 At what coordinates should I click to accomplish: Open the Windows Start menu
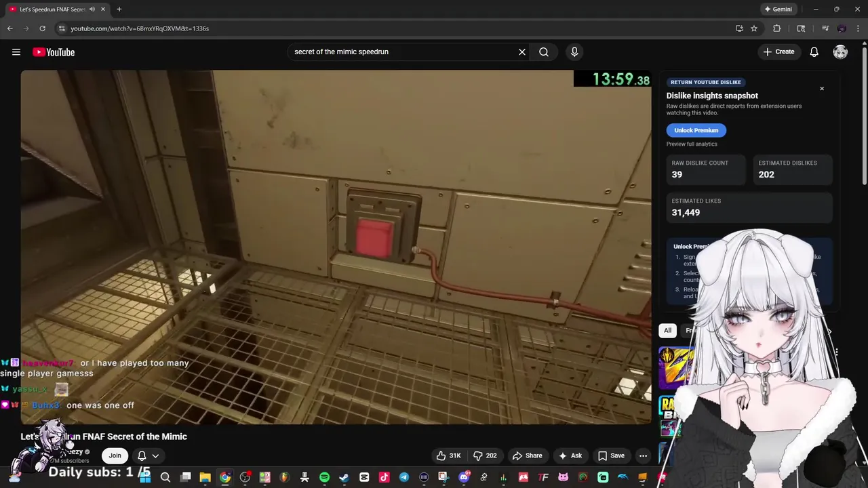point(145,477)
